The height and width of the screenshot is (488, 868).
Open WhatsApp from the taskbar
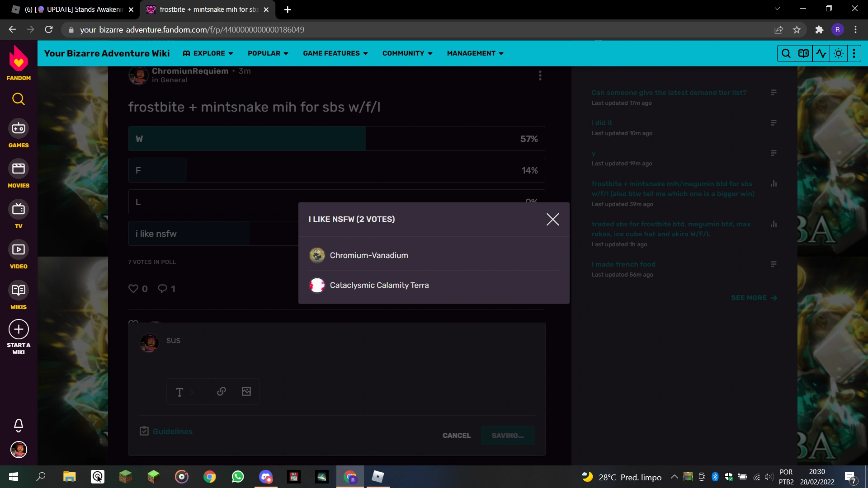238,477
